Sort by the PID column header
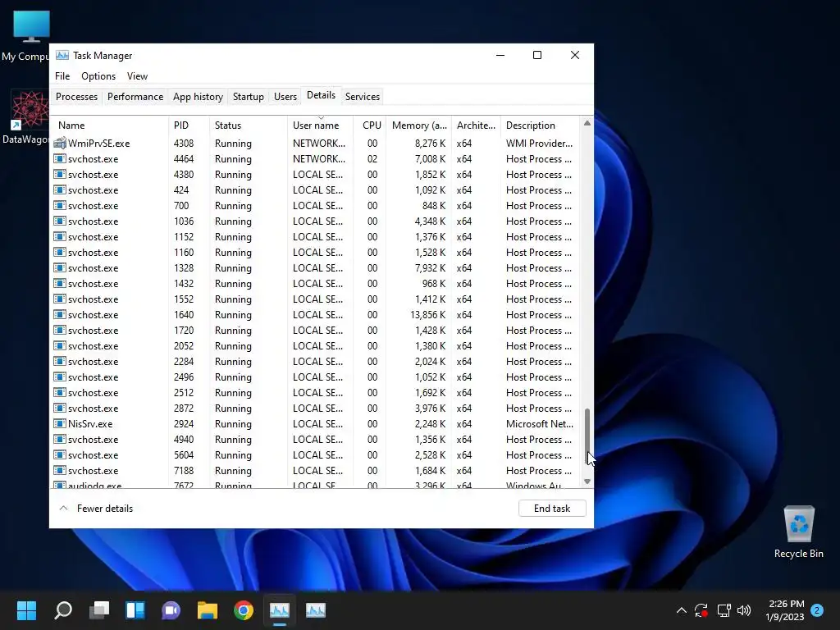 click(x=189, y=126)
